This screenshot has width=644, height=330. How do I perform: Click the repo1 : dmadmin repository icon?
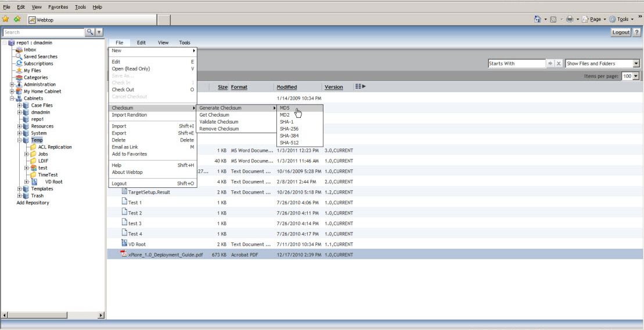click(12, 43)
